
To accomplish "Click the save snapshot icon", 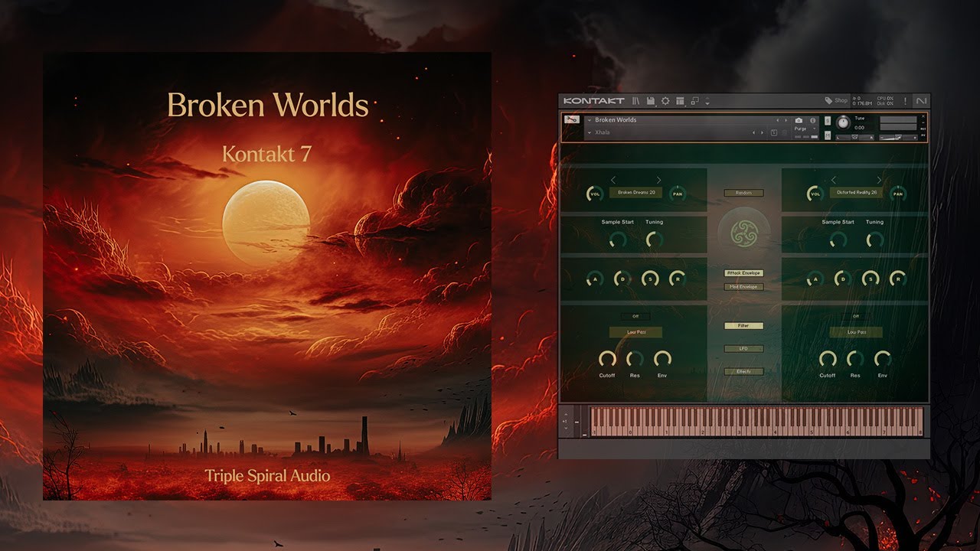I will pyautogui.click(x=774, y=132).
